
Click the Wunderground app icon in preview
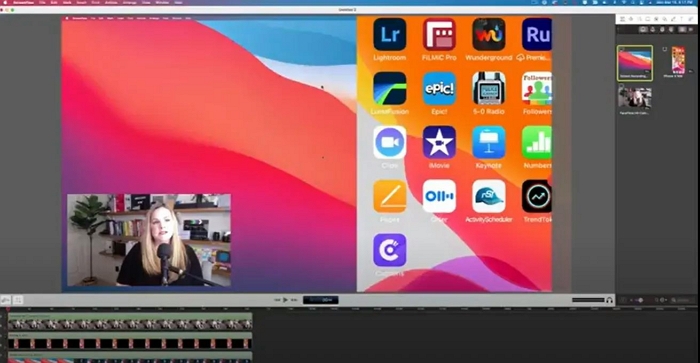tap(489, 34)
